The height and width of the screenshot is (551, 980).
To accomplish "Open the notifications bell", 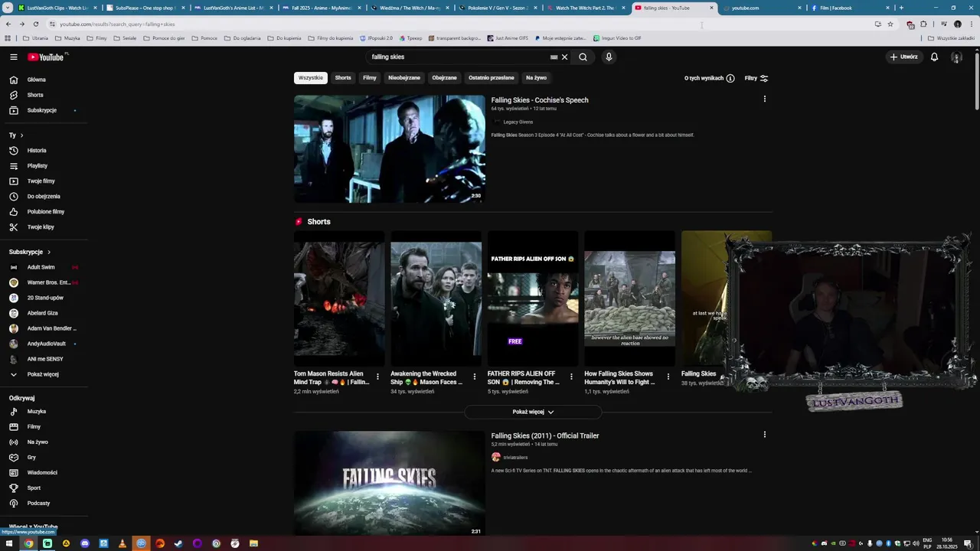I will click(934, 57).
